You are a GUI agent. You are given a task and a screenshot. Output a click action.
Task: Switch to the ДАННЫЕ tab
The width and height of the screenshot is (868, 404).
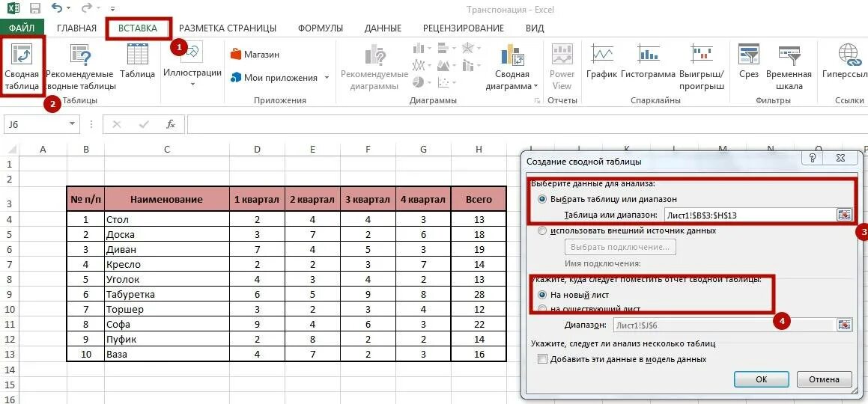pyautogui.click(x=383, y=28)
